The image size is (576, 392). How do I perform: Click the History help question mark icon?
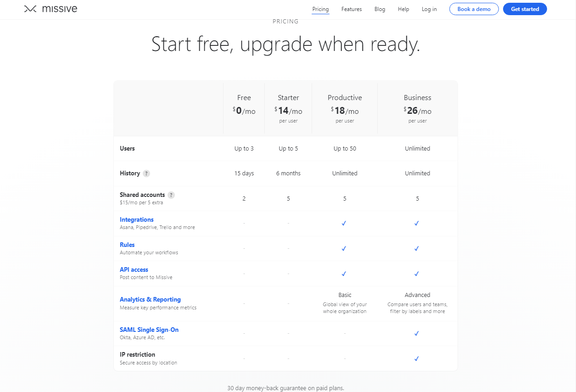[146, 174]
